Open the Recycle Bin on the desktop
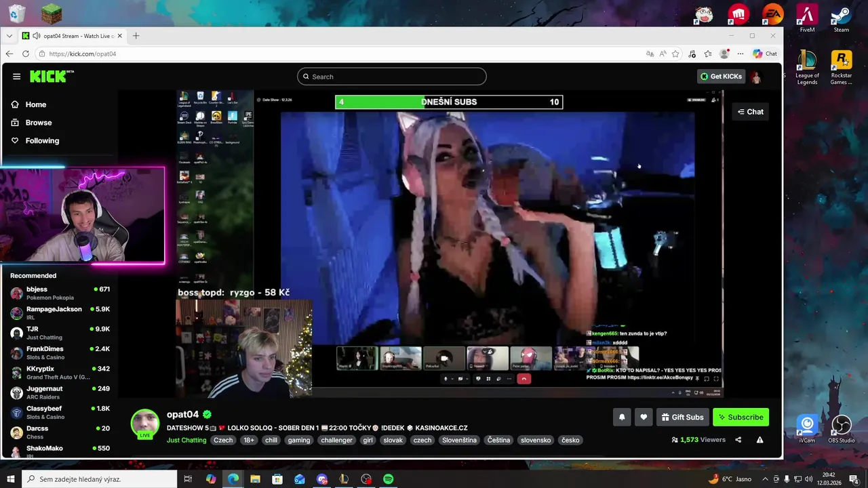The image size is (868, 488). [x=17, y=13]
